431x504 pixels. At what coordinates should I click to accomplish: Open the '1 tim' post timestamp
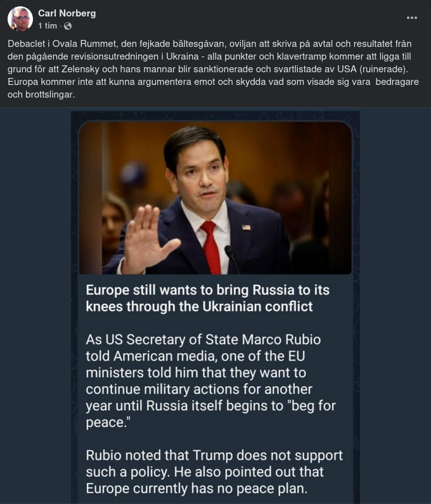(x=48, y=26)
